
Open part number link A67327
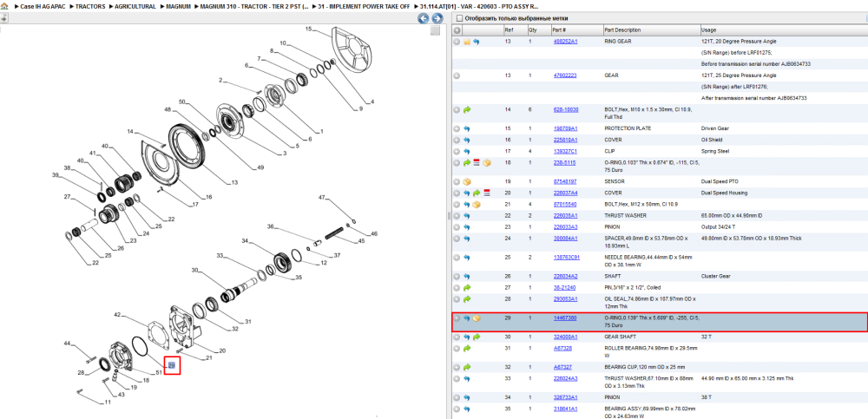(562, 367)
